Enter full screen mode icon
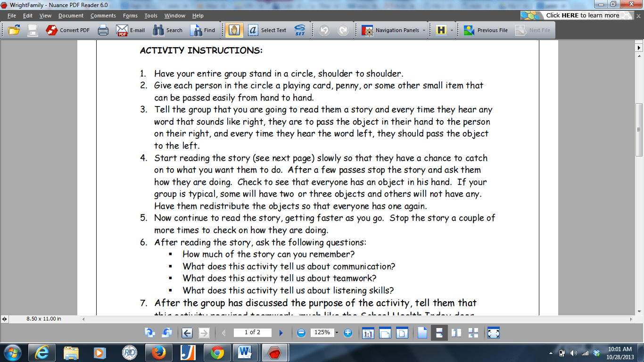 click(x=494, y=333)
